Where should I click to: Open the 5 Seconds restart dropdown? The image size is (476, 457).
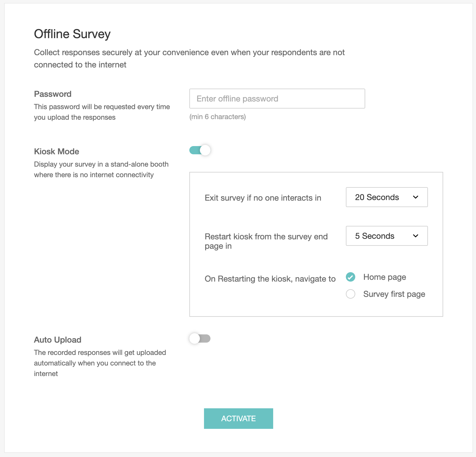click(387, 236)
